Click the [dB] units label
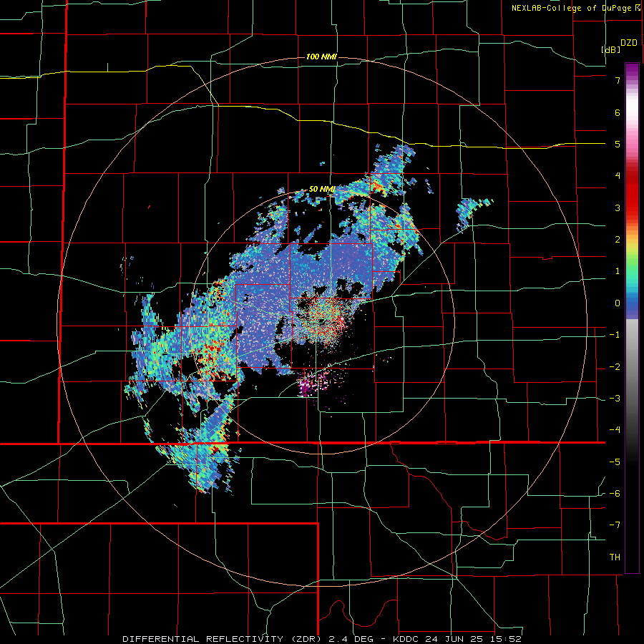644x644 pixels. click(611, 49)
